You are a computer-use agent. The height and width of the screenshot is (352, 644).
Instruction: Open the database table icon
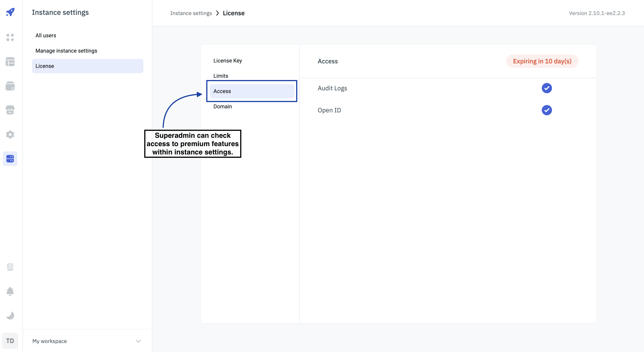pyautogui.click(x=10, y=62)
